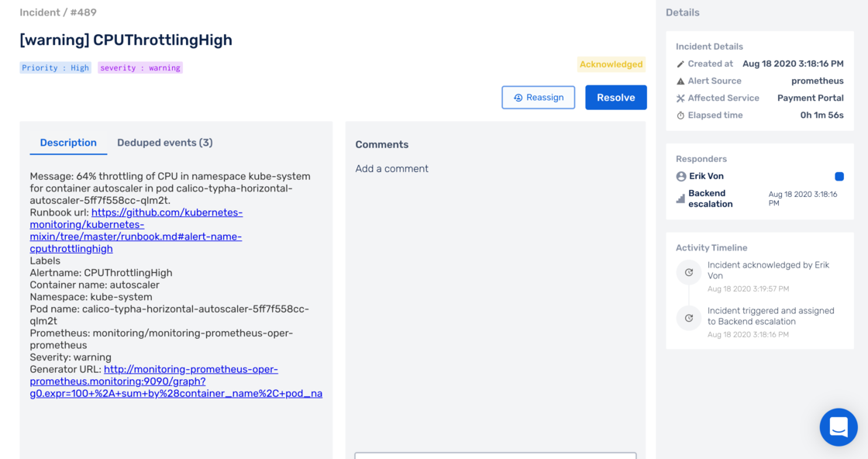
Task: Click the Details panel heading
Action: click(683, 12)
